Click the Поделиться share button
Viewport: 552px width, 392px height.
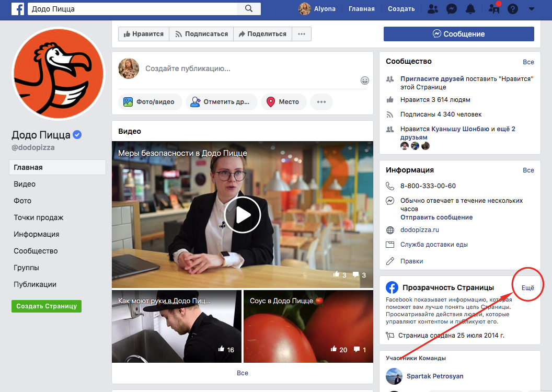pyautogui.click(x=262, y=34)
